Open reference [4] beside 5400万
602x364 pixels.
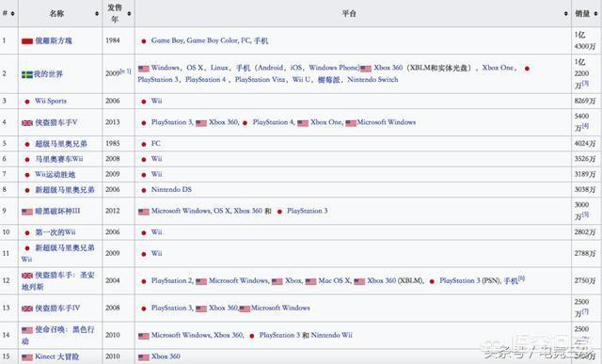click(586, 125)
